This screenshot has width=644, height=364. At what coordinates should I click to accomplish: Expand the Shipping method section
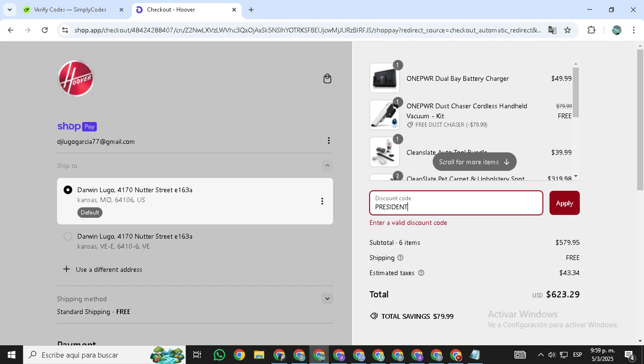tap(327, 298)
